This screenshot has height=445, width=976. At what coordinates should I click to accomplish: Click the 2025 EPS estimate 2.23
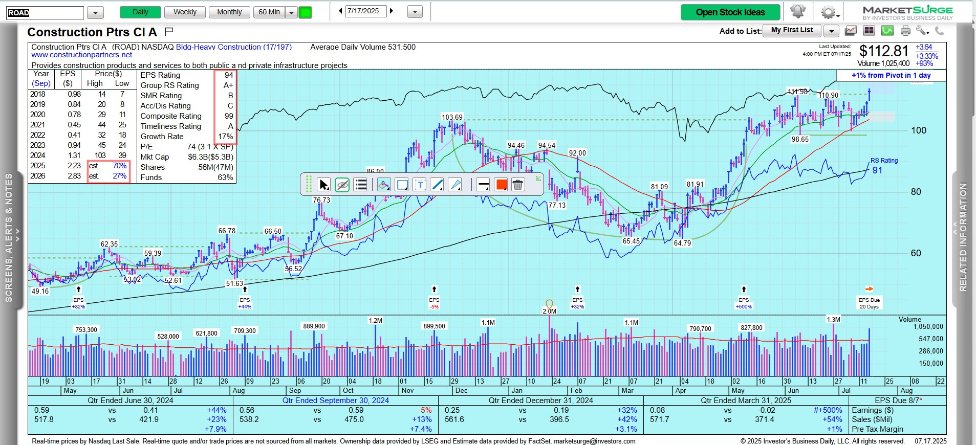72,167
